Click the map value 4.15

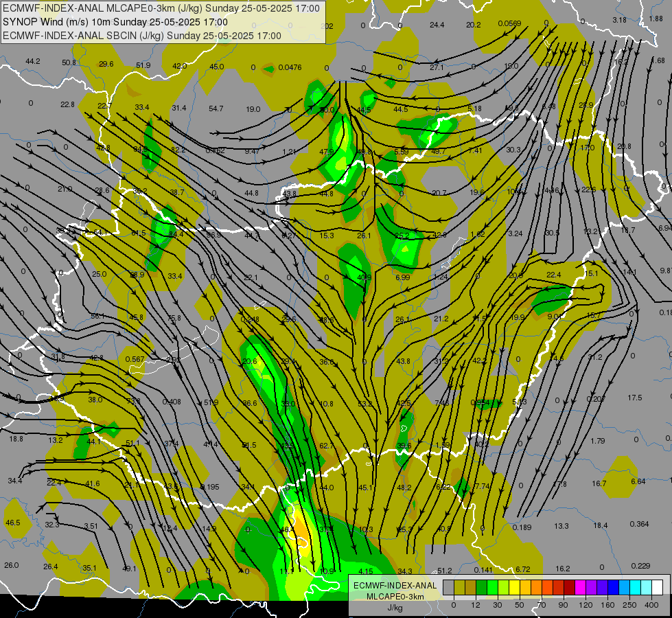[366, 571]
